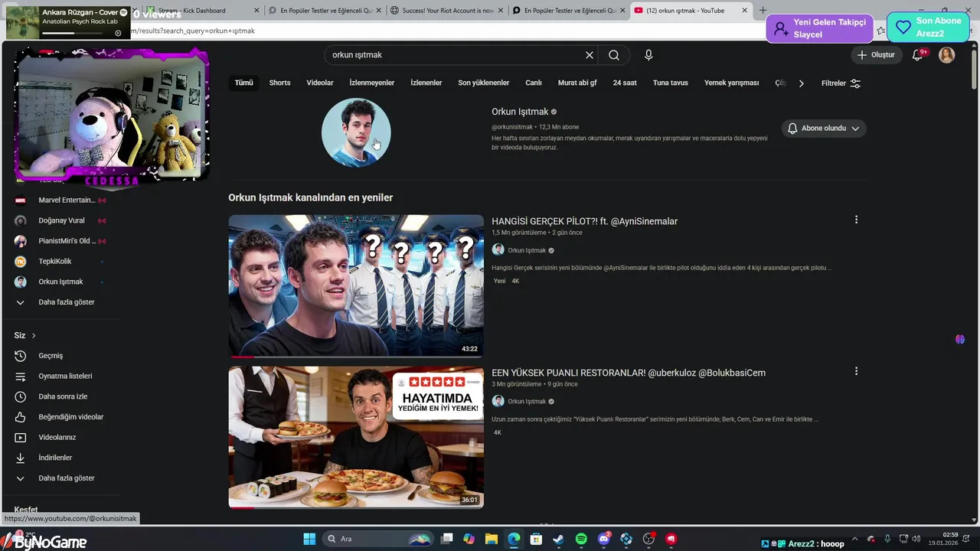This screenshot has width=980, height=551.
Task: Expand the Abone olundu subscription dropdown
Action: coord(824,129)
